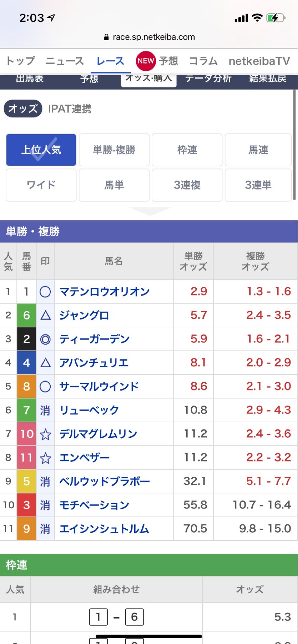Tap the triangle mark for ジャングロ
Image resolution: width=298 pixels, height=644 pixels.
pyautogui.click(x=45, y=315)
